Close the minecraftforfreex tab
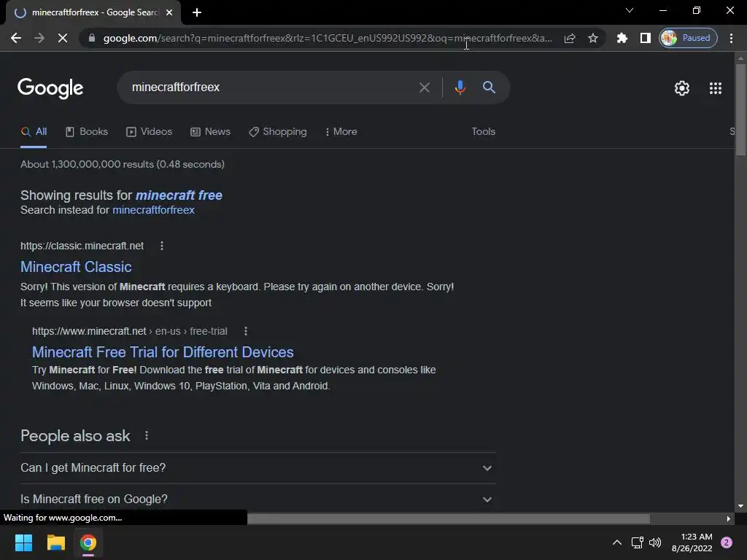This screenshot has width=747, height=560. [169, 12]
